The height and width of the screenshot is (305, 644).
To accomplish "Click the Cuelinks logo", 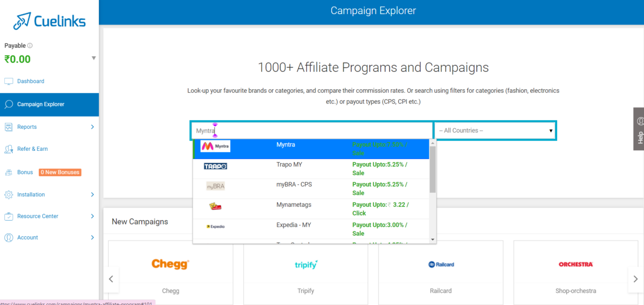I will tap(49, 21).
